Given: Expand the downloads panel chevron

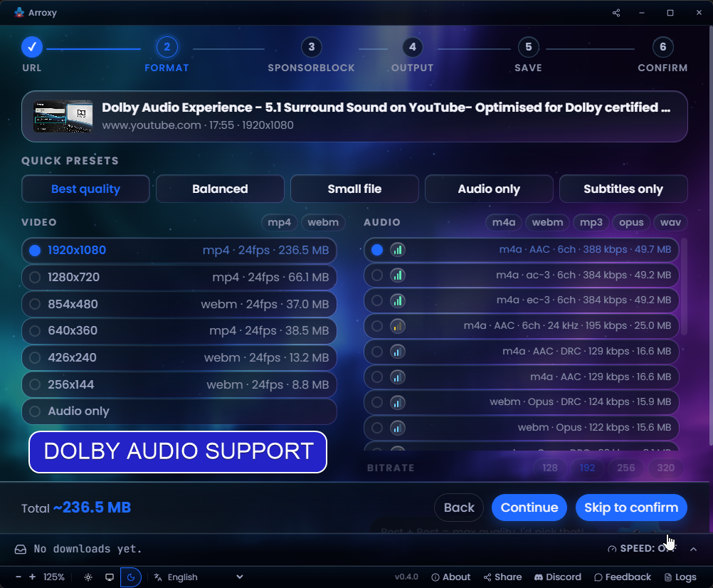Looking at the screenshot, I should point(694,550).
